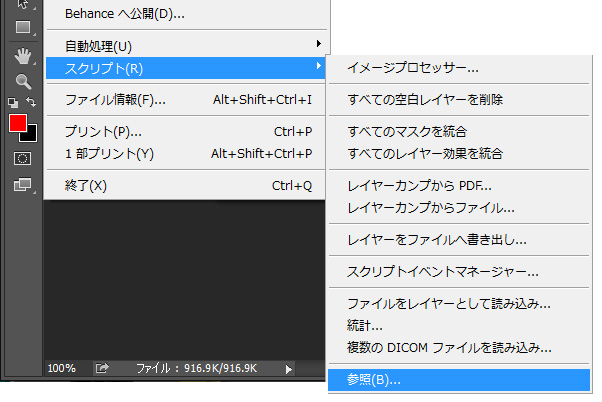Run イメージプロセッサー... script

coord(459,68)
